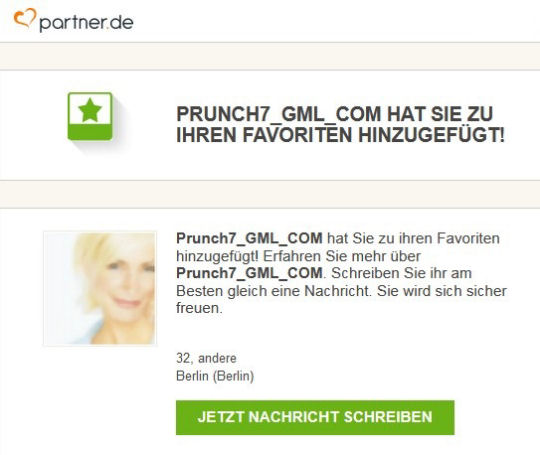Click the green star favorites badge icon
The height and width of the screenshot is (455, 540).
(x=90, y=116)
